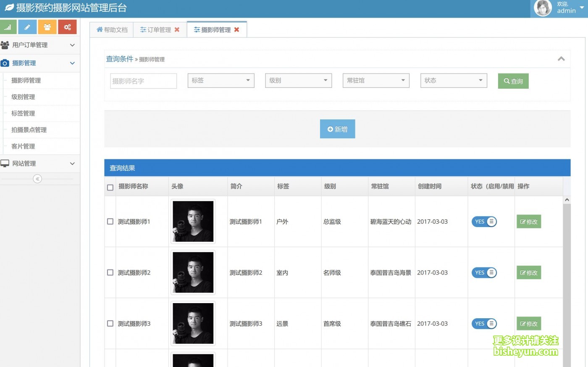Open the 级别 filter dropdown
The image size is (588, 367).
tap(298, 80)
